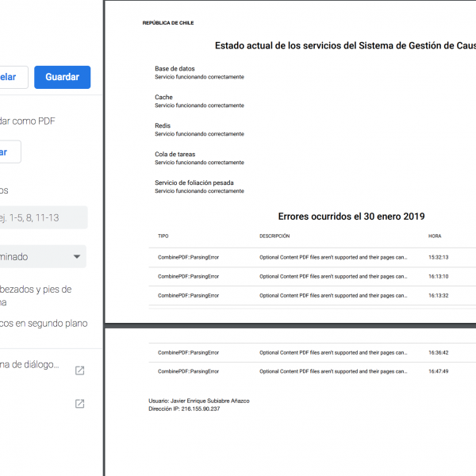This screenshot has height=476, width=476.
Task: Click the 'Guardar como PDF' destination label
Action: tap(40, 121)
